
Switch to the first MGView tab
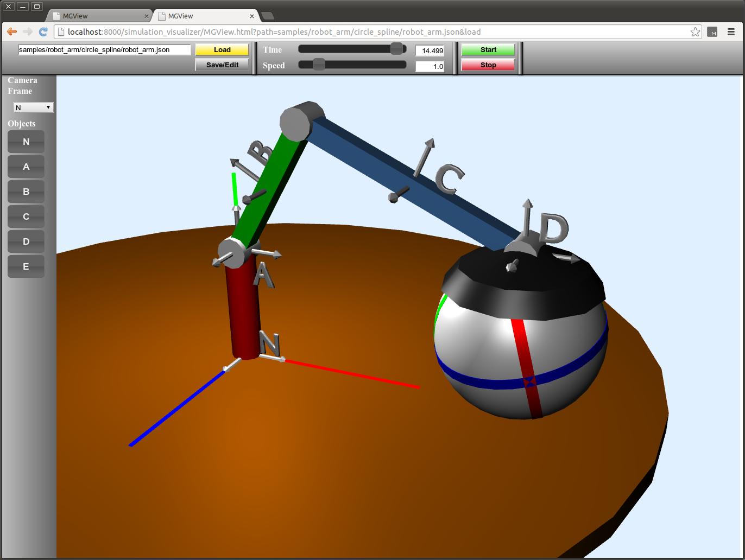(99, 16)
